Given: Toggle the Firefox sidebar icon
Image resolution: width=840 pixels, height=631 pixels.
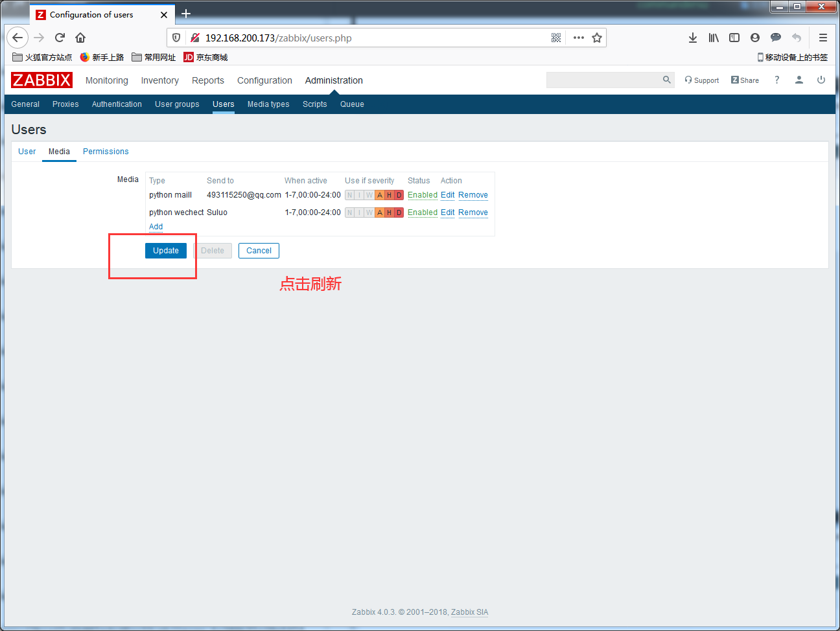Looking at the screenshot, I should [x=734, y=38].
